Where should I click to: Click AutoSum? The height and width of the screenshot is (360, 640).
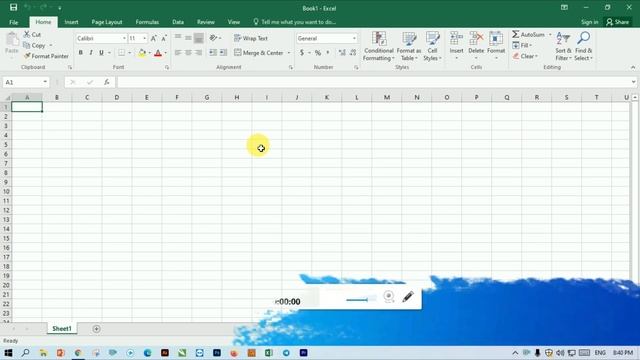coord(529,35)
